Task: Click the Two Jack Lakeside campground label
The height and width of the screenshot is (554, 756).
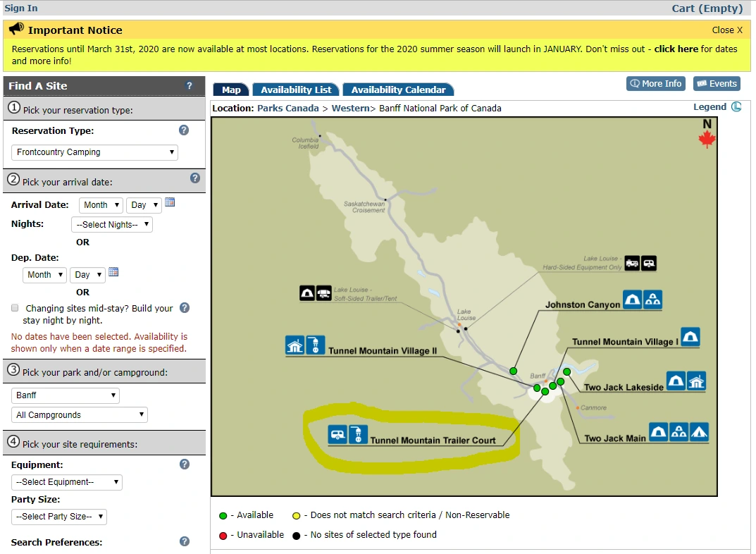Action: [624, 387]
